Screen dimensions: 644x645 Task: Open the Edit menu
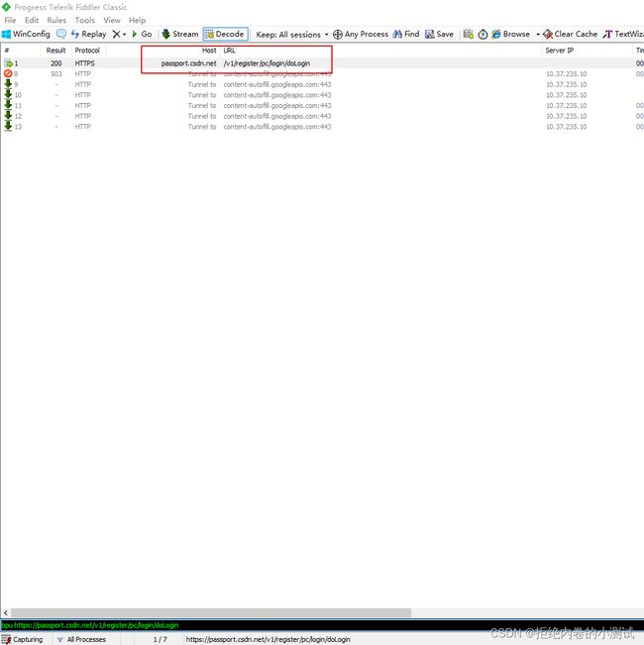[32, 20]
